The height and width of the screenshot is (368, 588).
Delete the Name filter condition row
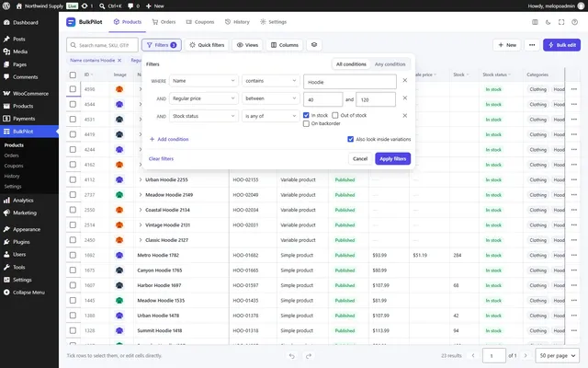coord(404,80)
